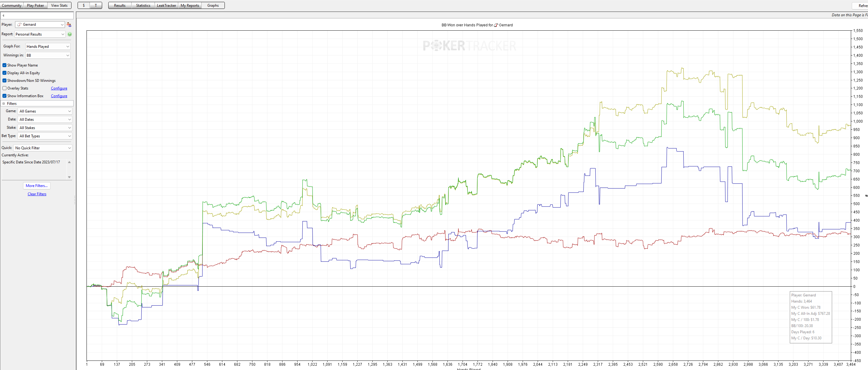Collapse the Filters section minus icon

4,104
